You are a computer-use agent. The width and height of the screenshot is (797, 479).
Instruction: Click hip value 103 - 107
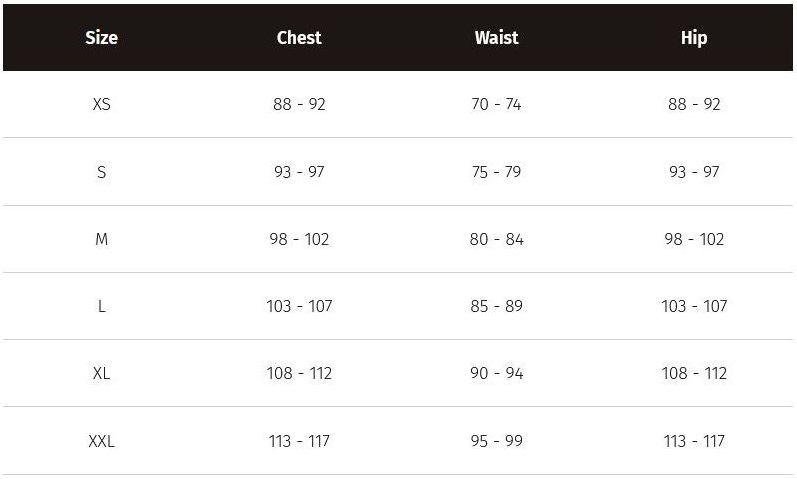coord(694,306)
